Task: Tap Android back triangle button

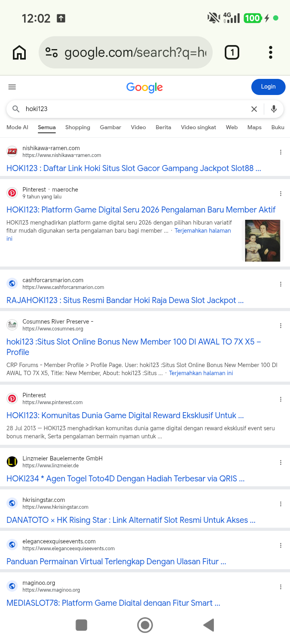Action: click(209, 625)
